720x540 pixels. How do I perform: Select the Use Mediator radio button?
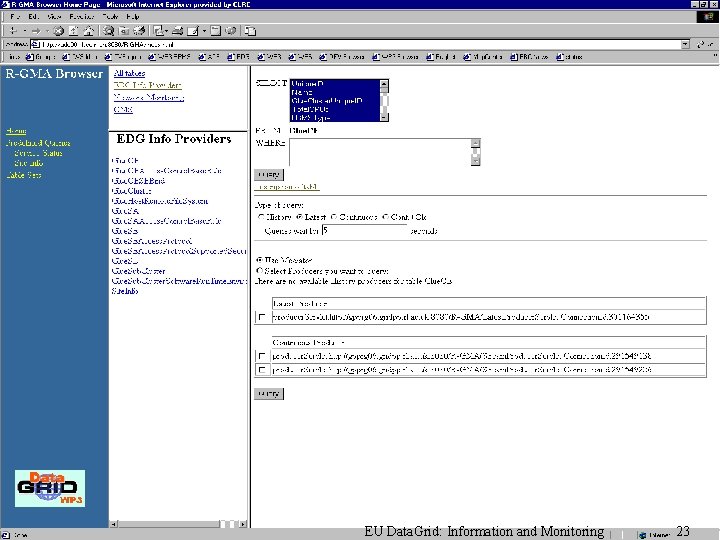[259, 260]
